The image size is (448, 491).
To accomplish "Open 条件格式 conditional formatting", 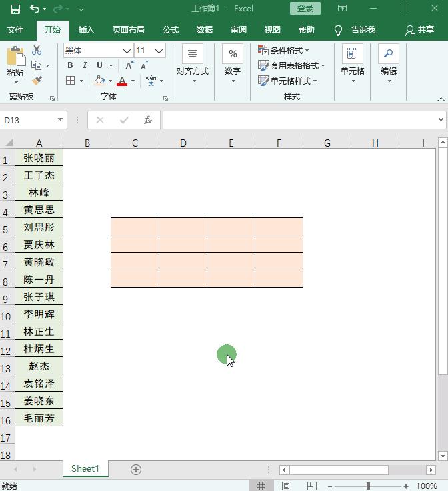I will click(283, 50).
